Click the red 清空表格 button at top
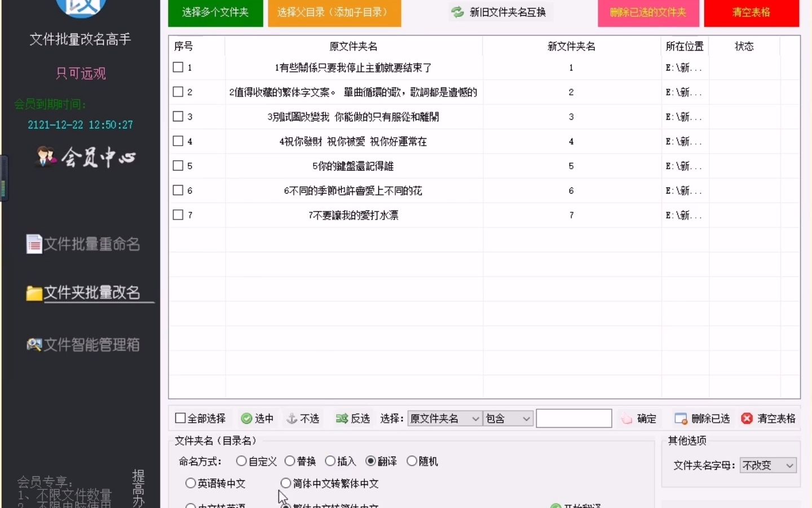This screenshot has height=508, width=812. pyautogui.click(x=752, y=12)
